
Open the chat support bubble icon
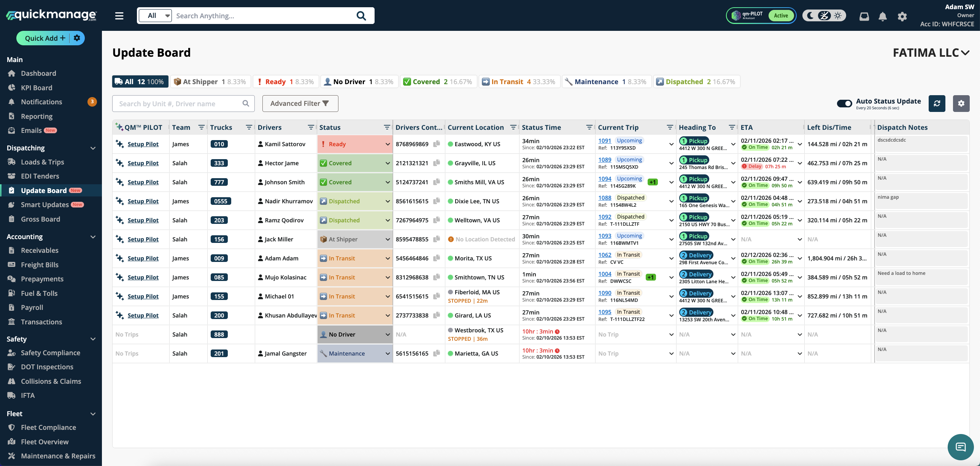(x=960, y=447)
